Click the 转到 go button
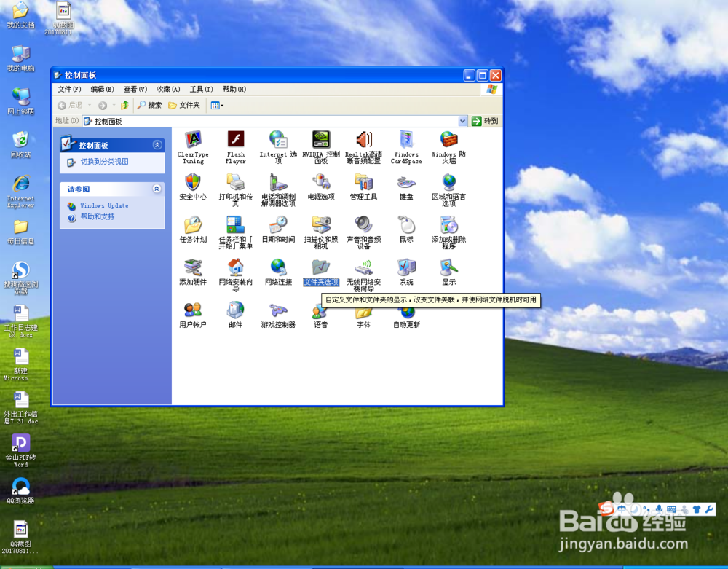Screen dimensions: 728x569 pos(485,121)
